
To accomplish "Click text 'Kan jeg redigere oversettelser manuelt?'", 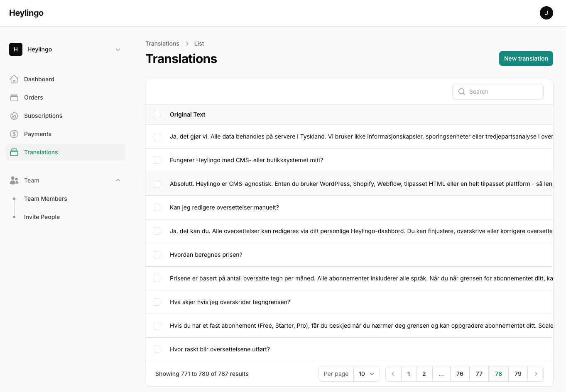I will [224, 207].
